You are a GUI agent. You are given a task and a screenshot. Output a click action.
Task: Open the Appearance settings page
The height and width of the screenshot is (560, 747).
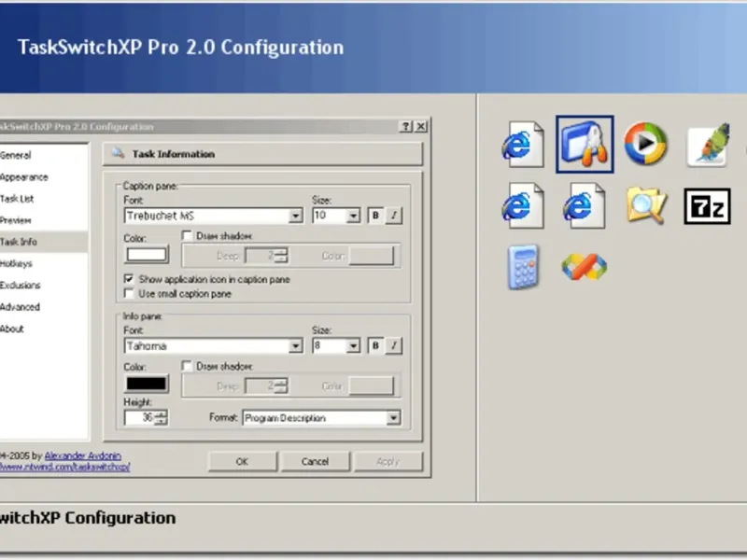tap(24, 177)
